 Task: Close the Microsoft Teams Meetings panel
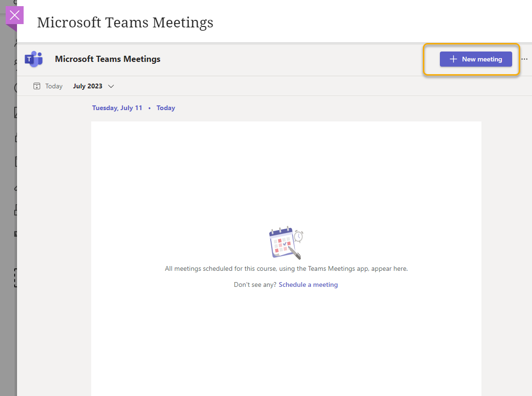click(x=15, y=15)
